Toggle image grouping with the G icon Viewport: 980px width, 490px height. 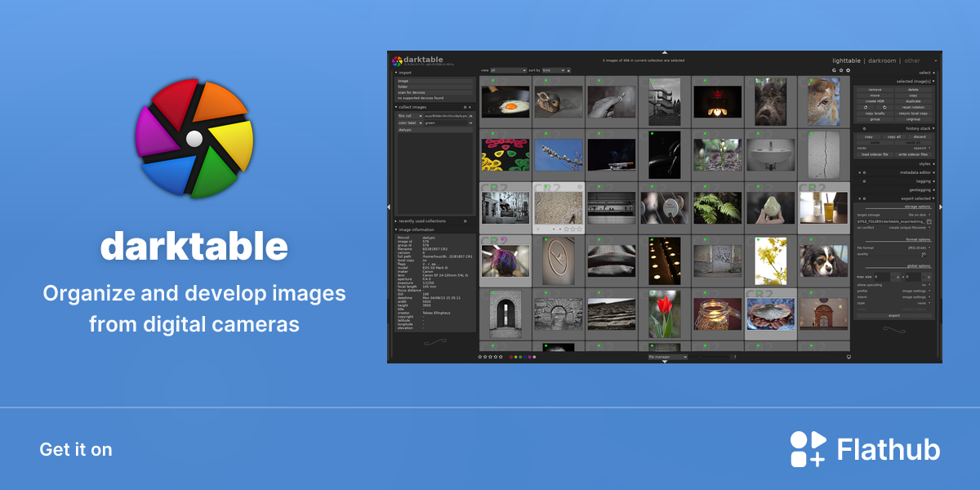coord(834,70)
